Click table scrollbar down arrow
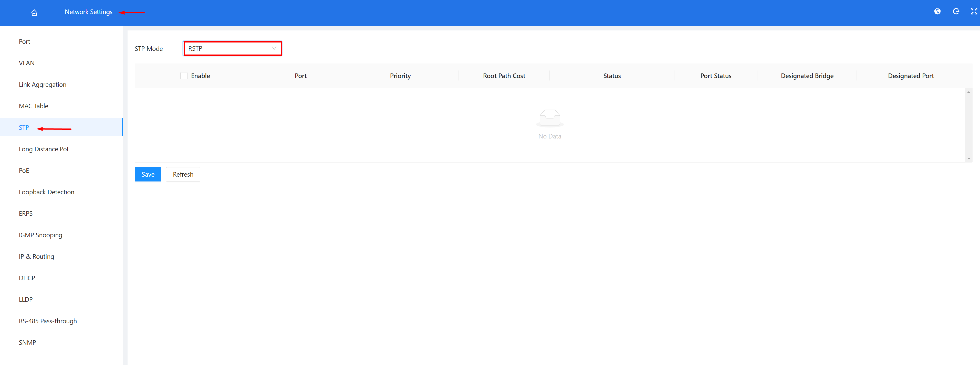 pyautogui.click(x=969, y=158)
